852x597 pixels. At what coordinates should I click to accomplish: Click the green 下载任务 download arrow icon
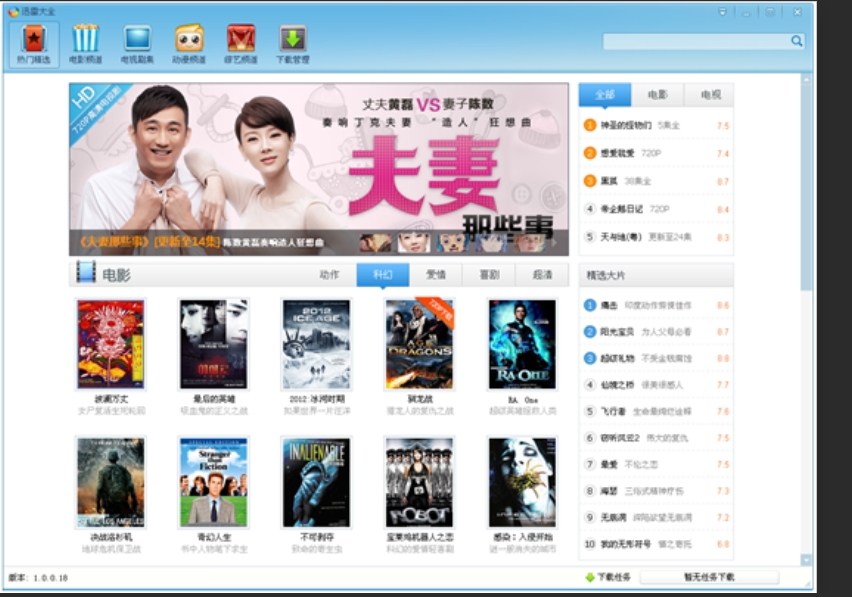(x=590, y=577)
